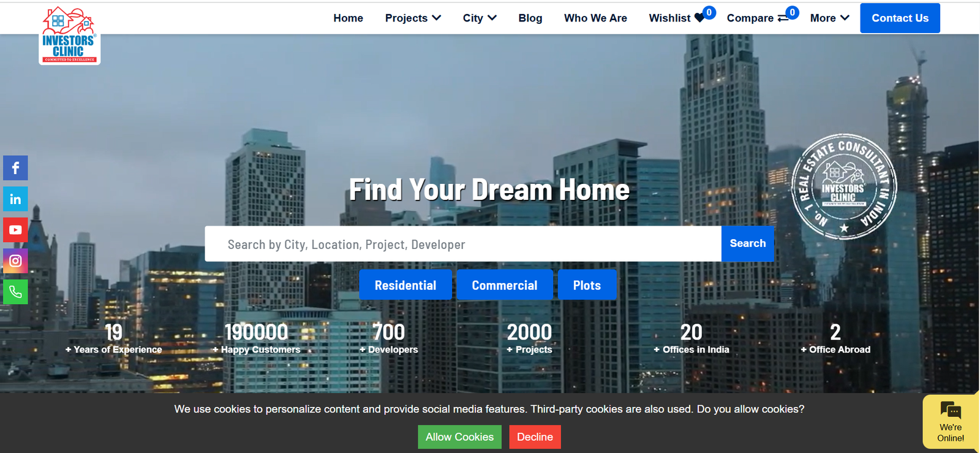980x453 pixels.
Task: Focus the city and project search field
Action: 462,244
